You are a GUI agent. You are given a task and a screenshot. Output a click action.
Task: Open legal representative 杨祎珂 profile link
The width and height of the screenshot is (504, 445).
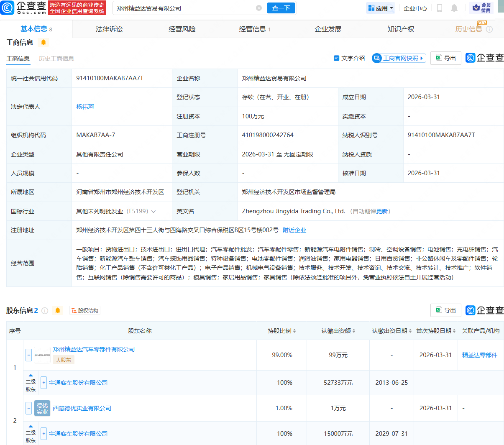(x=85, y=107)
